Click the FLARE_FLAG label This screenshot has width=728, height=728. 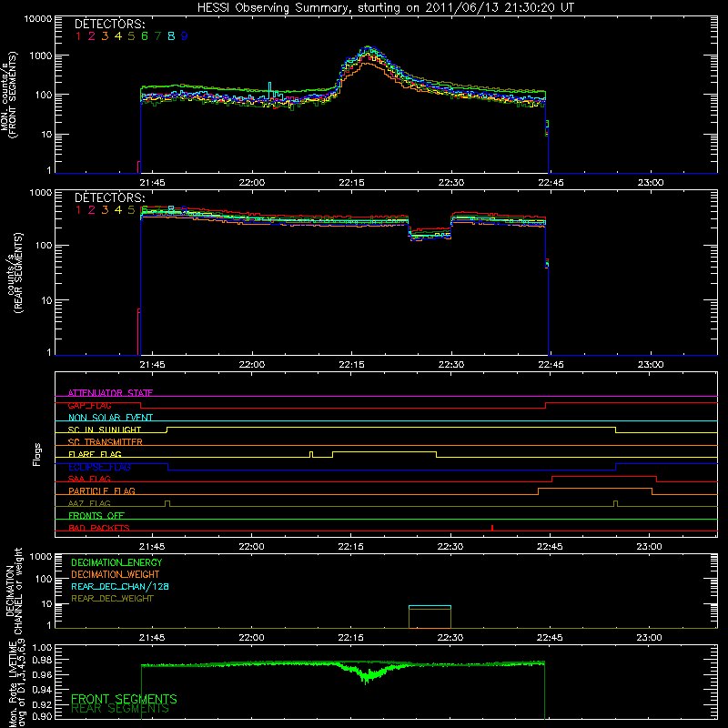pyautogui.click(x=95, y=454)
